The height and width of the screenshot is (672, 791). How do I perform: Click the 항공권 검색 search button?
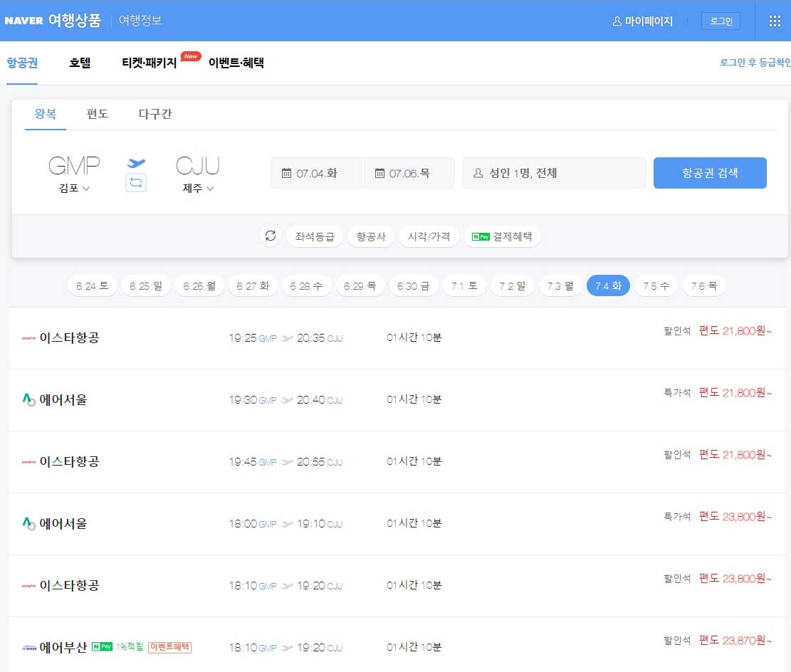[710, 172]
